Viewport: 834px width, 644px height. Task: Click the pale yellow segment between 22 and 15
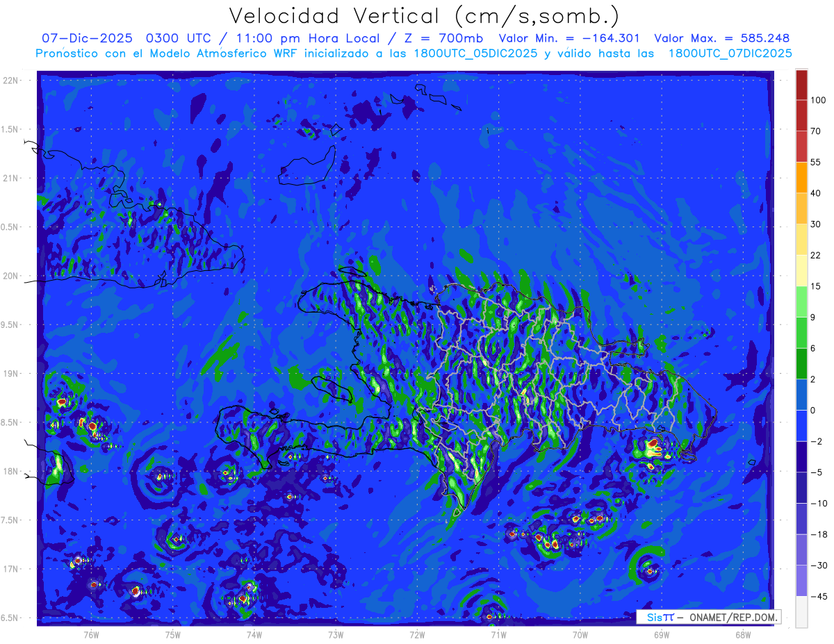[801, 271]
